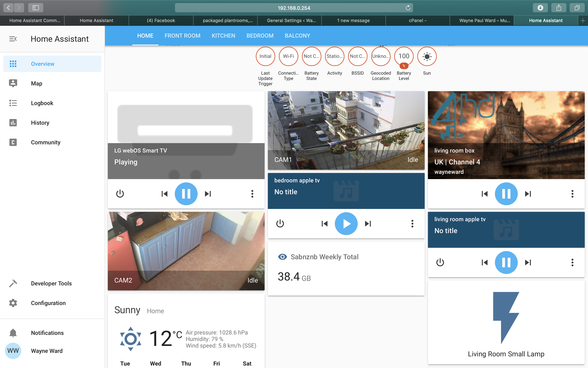Open the Map panel
Viewport: 588px width, 368px height.
coord(52,83)
